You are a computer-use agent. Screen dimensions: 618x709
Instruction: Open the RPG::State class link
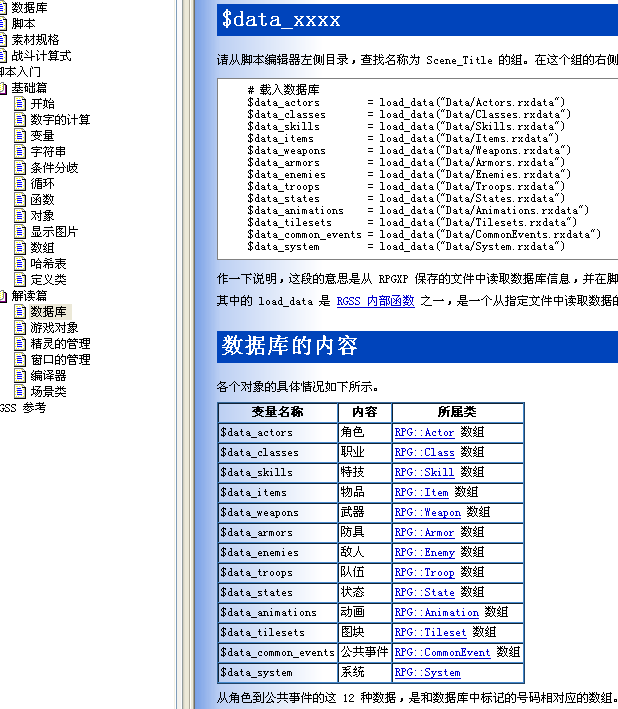[424, 592]
